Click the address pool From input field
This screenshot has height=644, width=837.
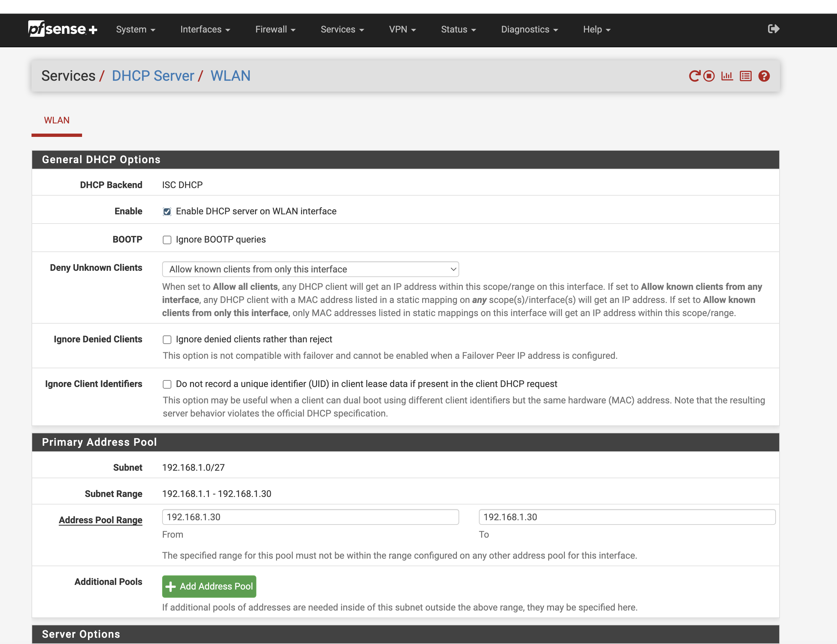311,517
